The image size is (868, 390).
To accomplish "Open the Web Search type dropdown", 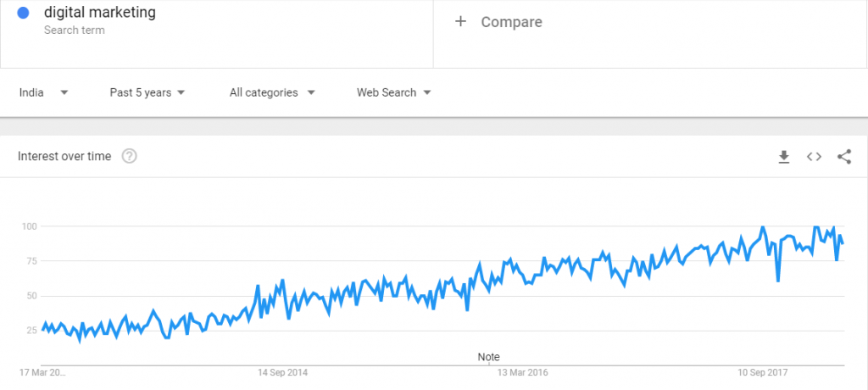I will click(x=393, y=92).
